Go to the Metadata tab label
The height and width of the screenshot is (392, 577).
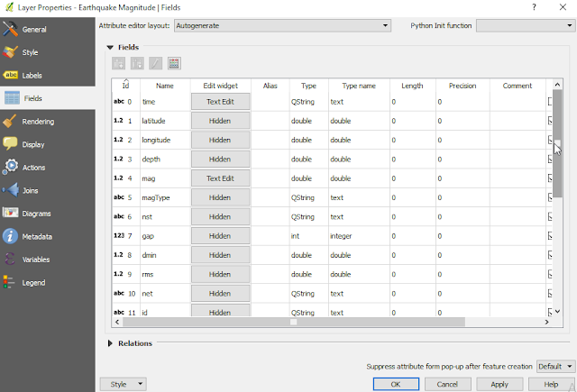point(37,236)
